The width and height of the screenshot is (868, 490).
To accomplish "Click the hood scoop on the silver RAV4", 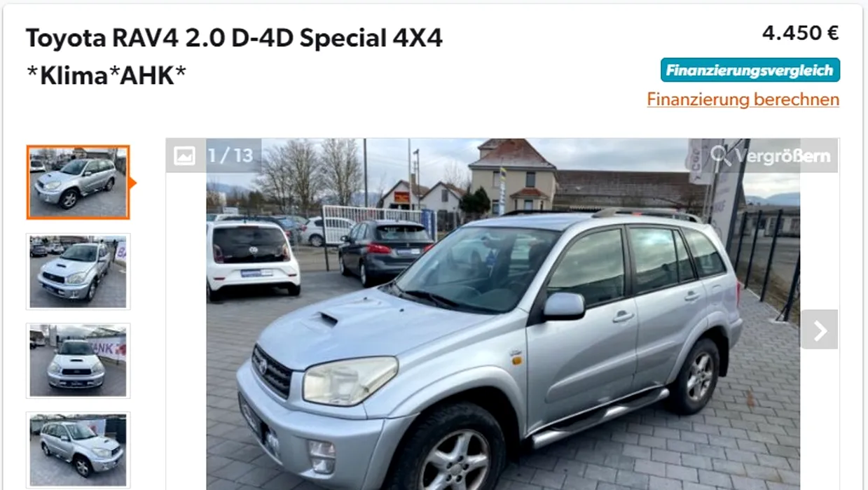I will (324, 320).
